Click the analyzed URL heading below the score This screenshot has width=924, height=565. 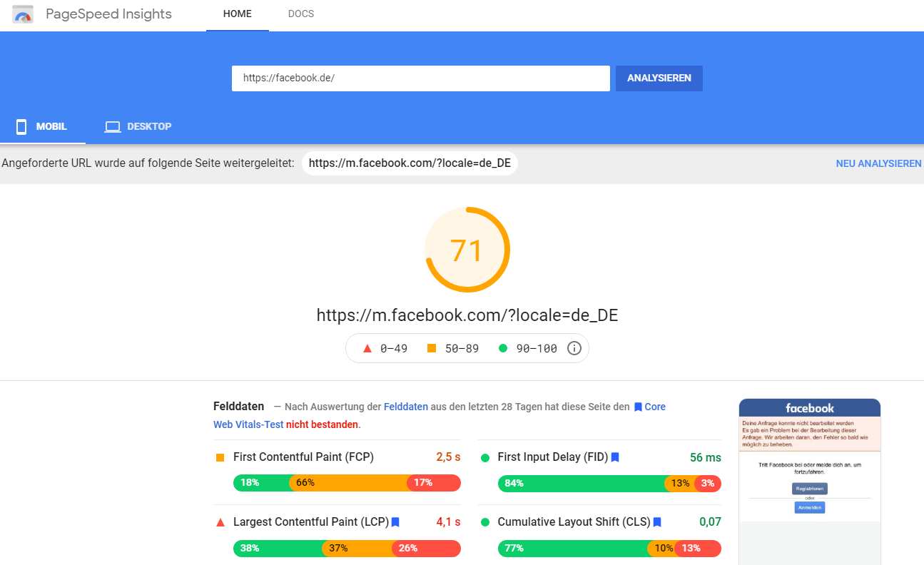coord(467,315)
